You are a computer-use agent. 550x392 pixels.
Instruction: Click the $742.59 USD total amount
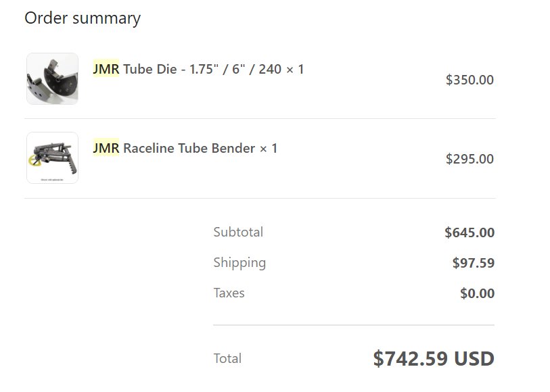[x=434, y=358]
